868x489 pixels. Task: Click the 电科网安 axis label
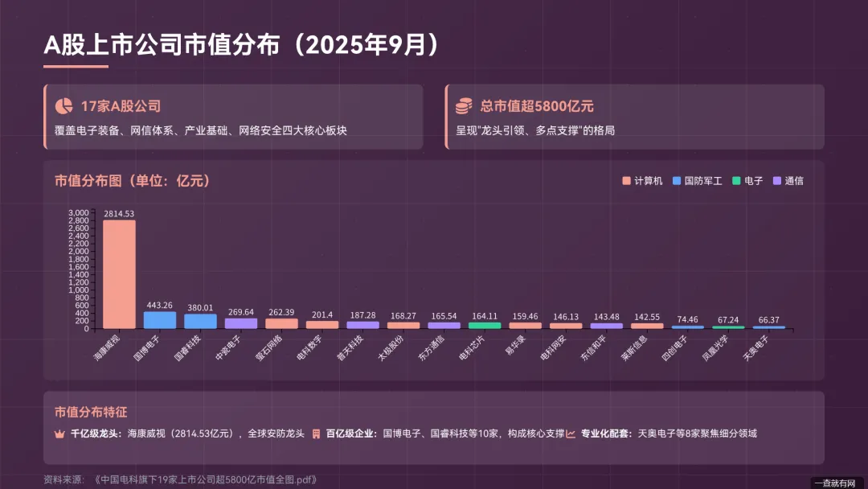click(x=553, y=347)
